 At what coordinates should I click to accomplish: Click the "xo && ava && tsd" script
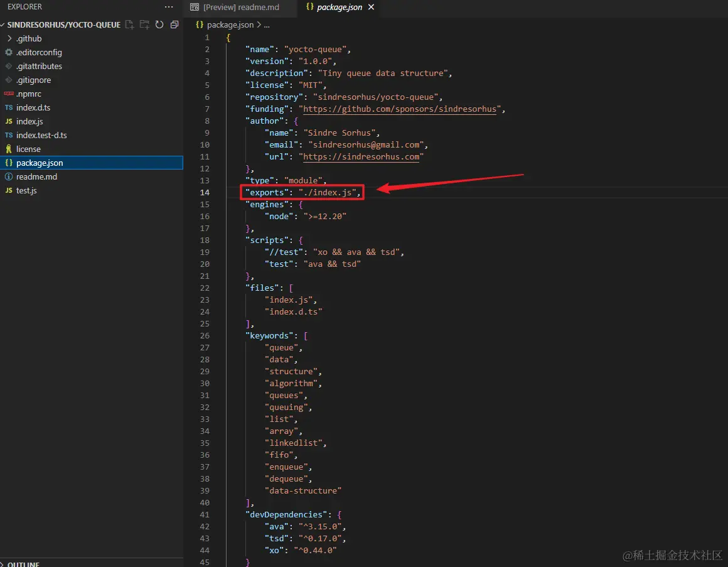click(356, 252)
